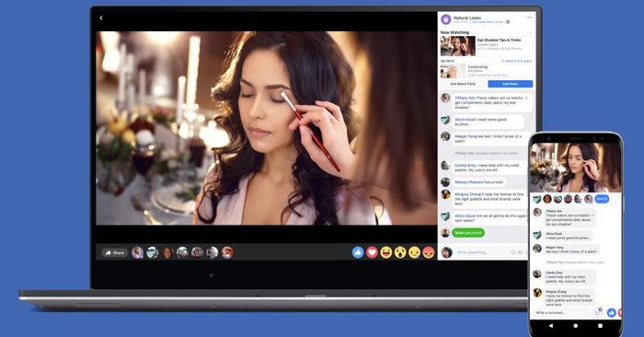Viewport: 644px width, 337px height.
Task: Choose the Haha laughing reaction
Action: coord(386,252)
